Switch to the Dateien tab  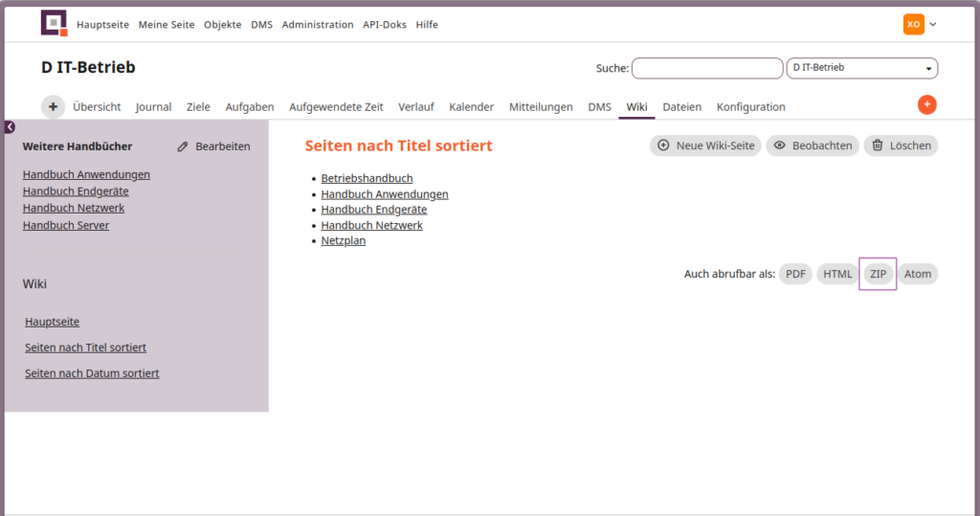681,107
